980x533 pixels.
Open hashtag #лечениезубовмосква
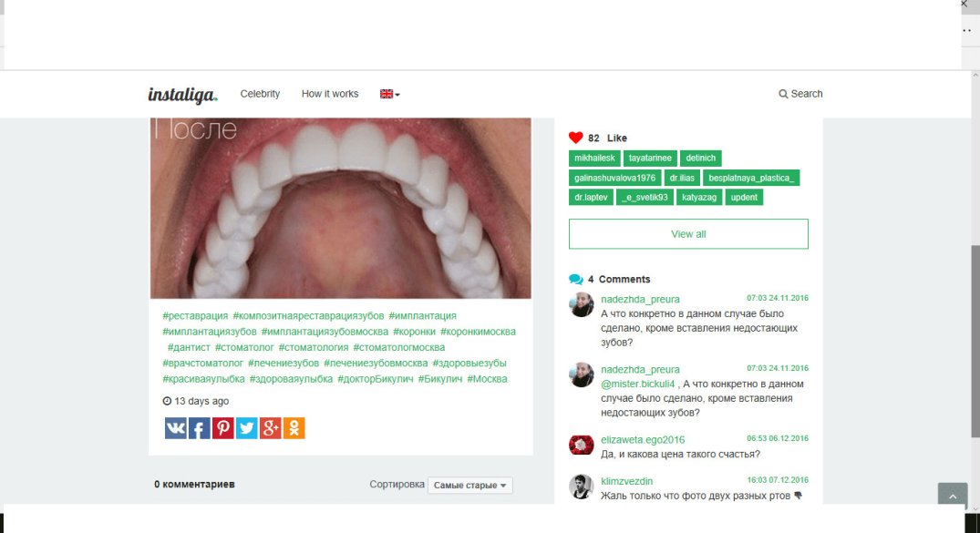coord(376,363)
